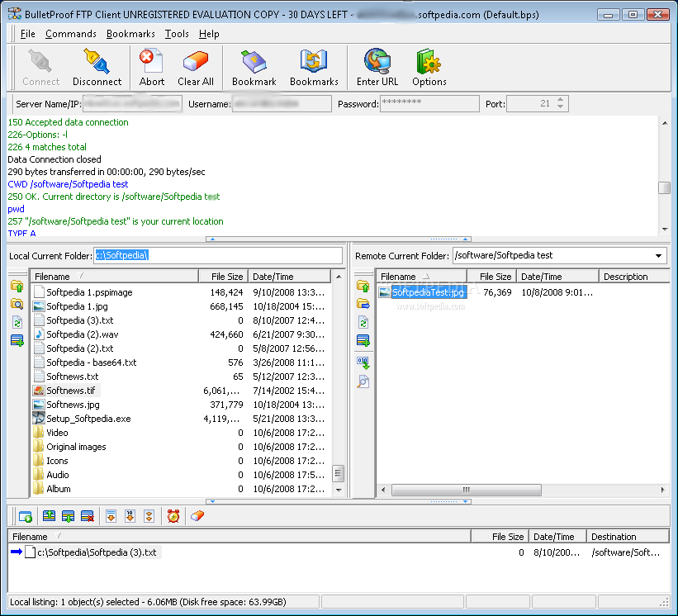
Task: Open the Bookmarks menu
Action: (130, 34)
